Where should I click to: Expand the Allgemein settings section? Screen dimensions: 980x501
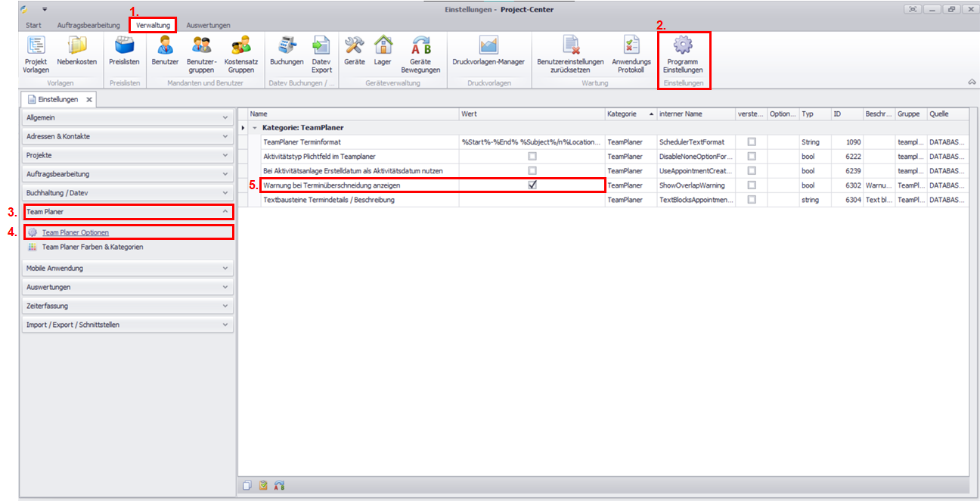point(127,118)
